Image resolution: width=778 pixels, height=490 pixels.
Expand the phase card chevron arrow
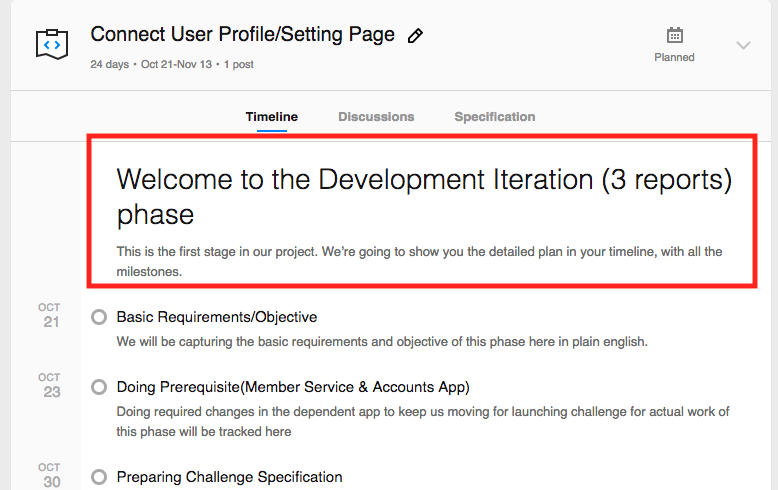743,45
